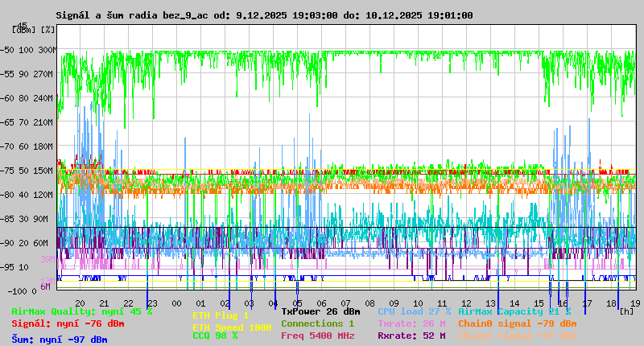Select the Chain0 signal legend label
The image size is (644, 346).
(x=517, y=323)
